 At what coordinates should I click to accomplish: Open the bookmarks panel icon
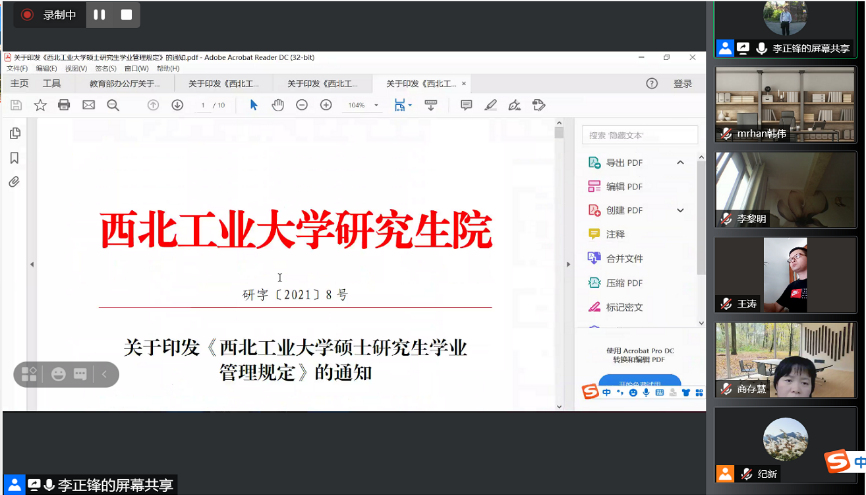tap(15, 158)
